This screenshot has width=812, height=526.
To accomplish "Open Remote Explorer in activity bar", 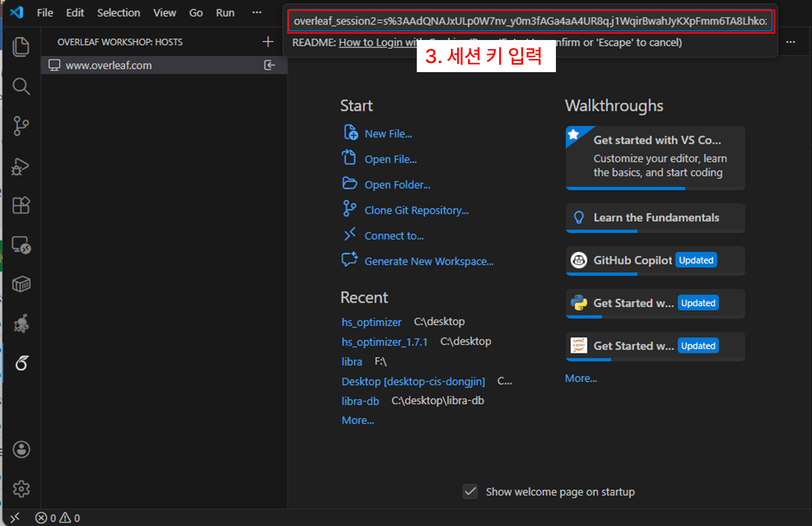I will 21,245.
